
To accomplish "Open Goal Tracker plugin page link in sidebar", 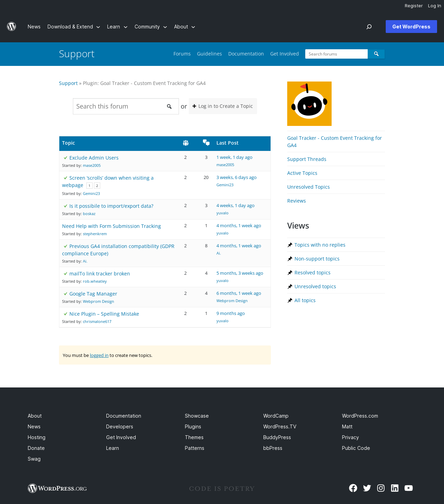I will coord(334,142).
